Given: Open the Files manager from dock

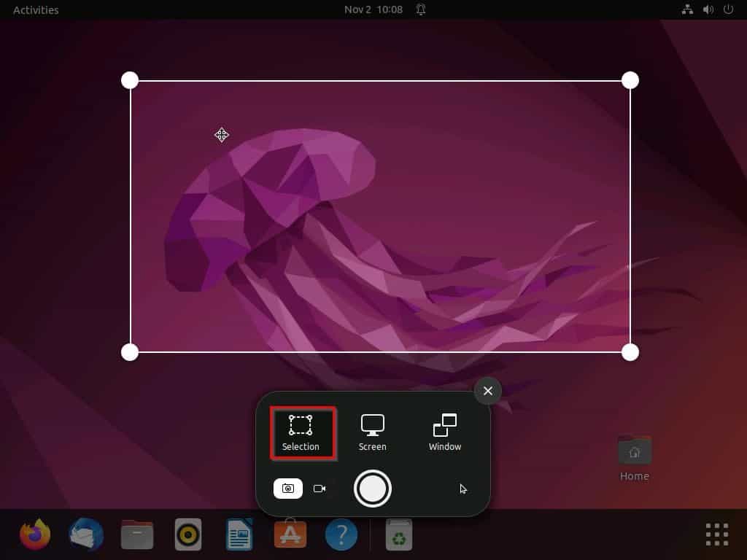Looking at the screenshot, I should click(x=137, y=534).
